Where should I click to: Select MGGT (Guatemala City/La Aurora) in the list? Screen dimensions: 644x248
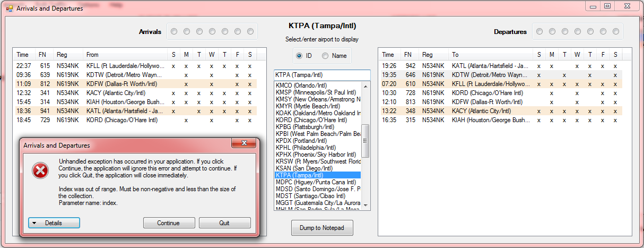318,203
